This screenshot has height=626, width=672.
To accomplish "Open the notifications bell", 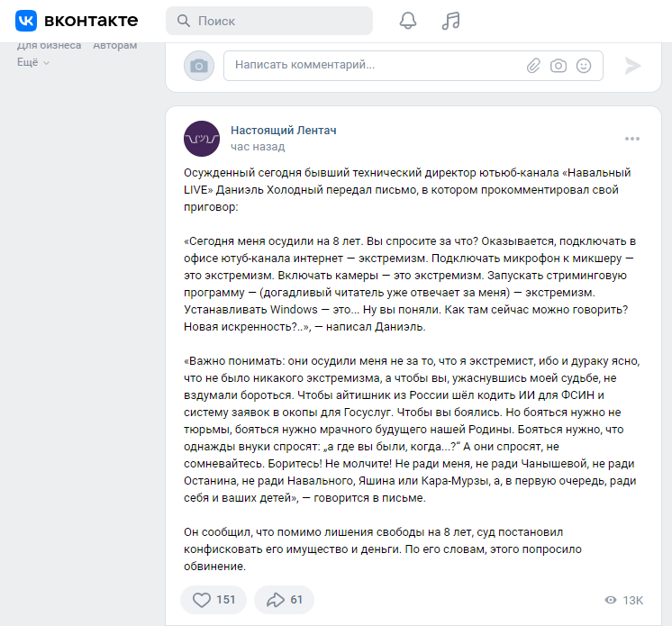I will (x=408, y=21).
